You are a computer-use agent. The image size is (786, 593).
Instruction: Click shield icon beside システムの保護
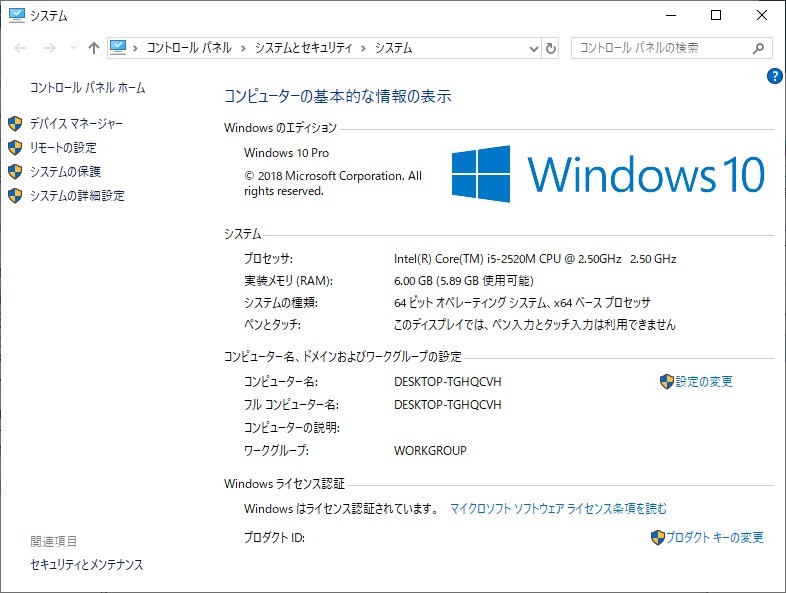(15, 171)
